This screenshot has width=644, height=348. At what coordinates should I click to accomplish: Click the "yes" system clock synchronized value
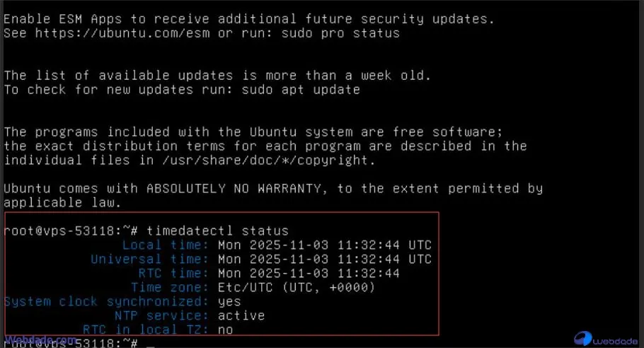pyautogui.click(x=228, y=301)
